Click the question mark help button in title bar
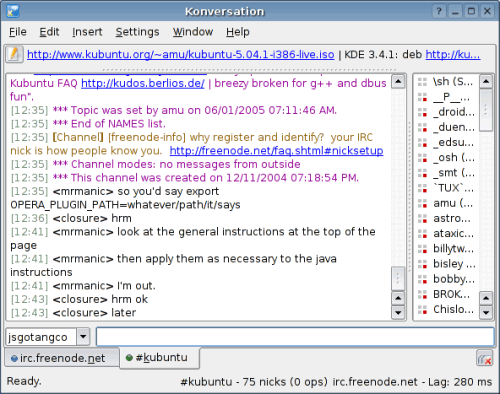 point(439,11)
